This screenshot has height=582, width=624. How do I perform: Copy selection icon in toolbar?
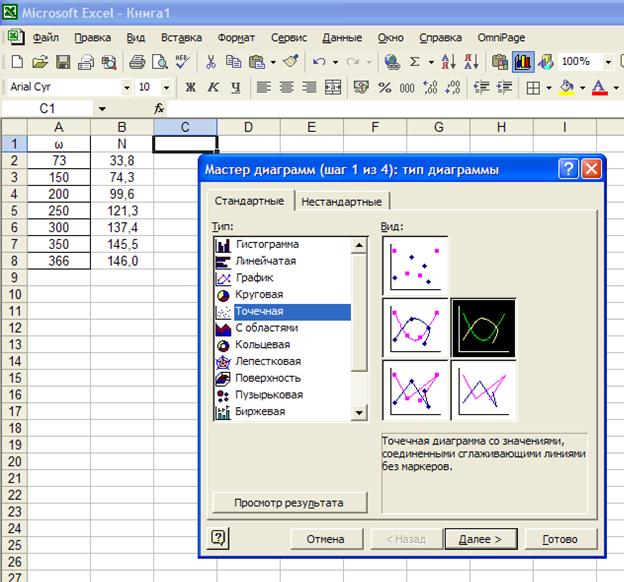[x=233, y=62]
